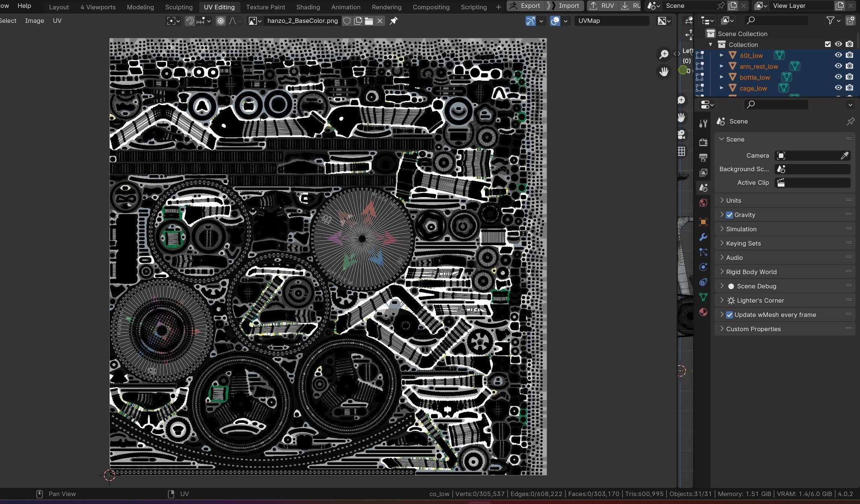Open the Render properties tab
Viewport: 860px width, 504px height.
[703, 142]
